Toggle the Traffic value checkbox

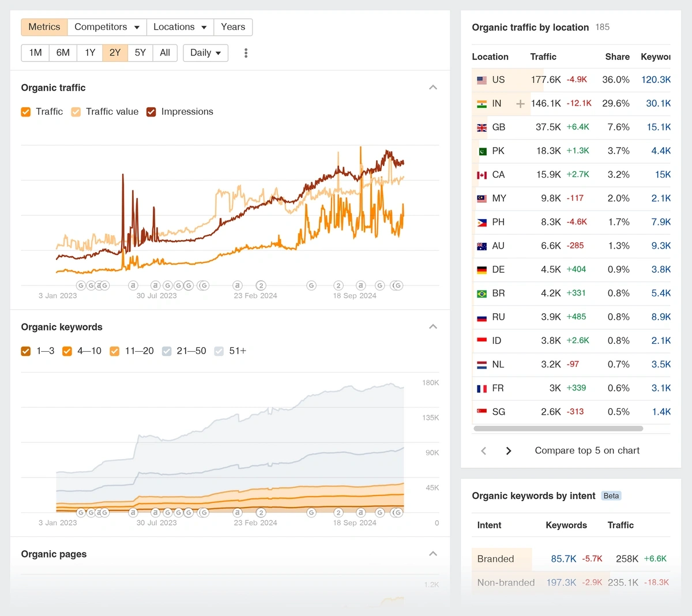tap(76, 112)
